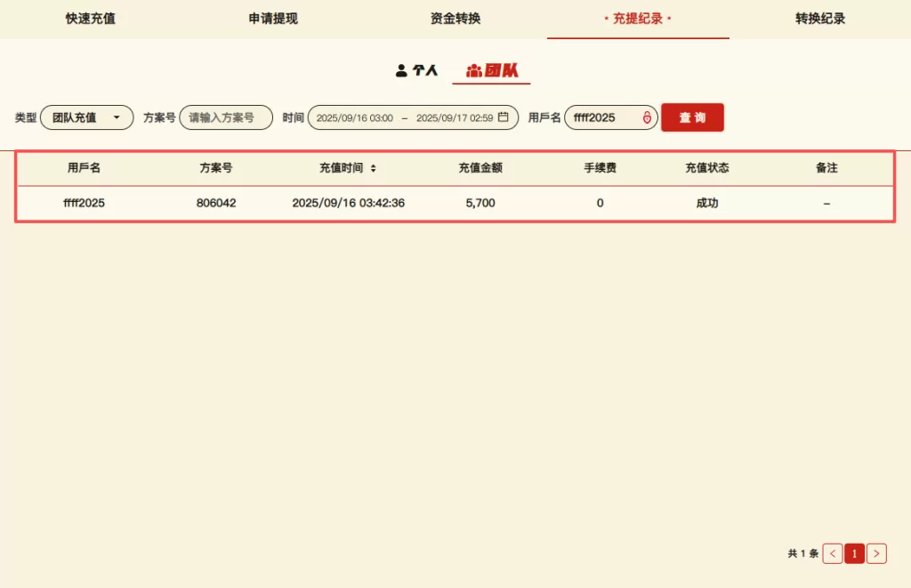Go to previous page with left arrow

pyautogui.click(x=833, y=553)
